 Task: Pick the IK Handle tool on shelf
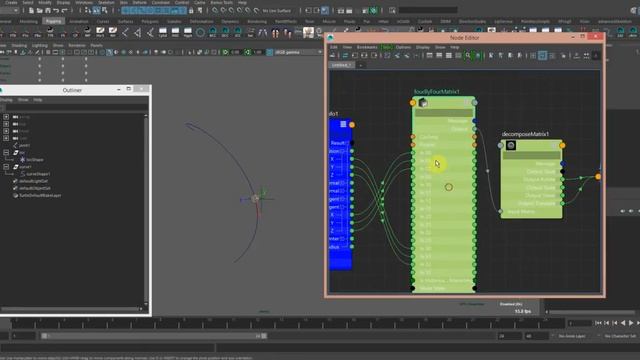coord(138,32)
